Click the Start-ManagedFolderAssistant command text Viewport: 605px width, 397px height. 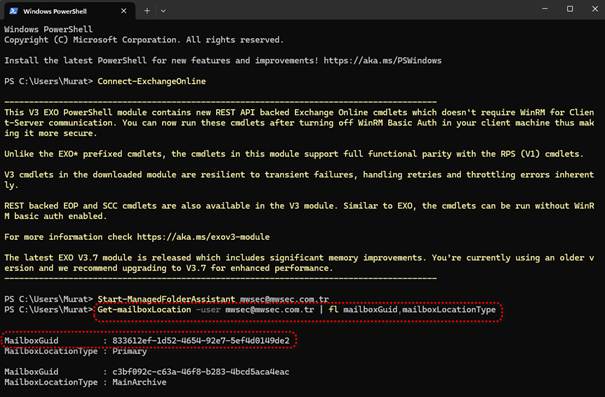pyautogui.click(x=166, y=299)
